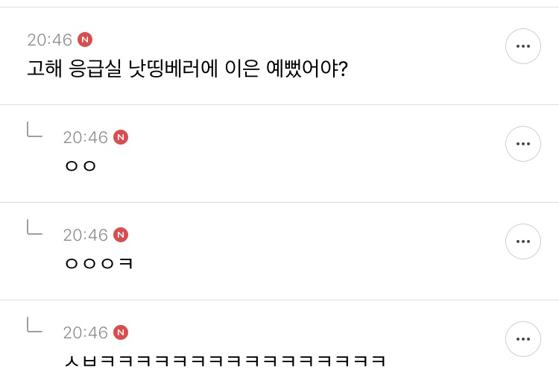This screenshot has height=392, width=559.
Task: Click the 'ㅅㅂㅋㅋㅋㅋ' reply text
Action: tap(225, 361)
